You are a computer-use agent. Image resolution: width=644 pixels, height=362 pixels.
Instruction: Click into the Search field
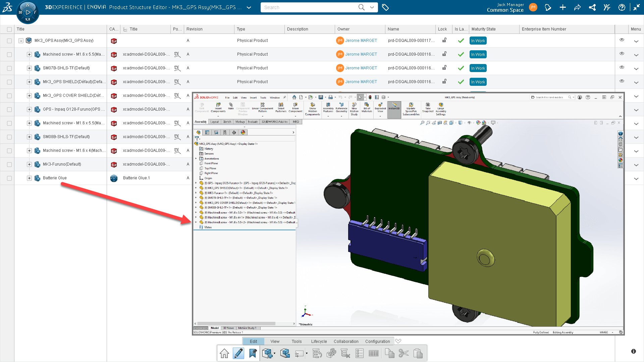309,7
